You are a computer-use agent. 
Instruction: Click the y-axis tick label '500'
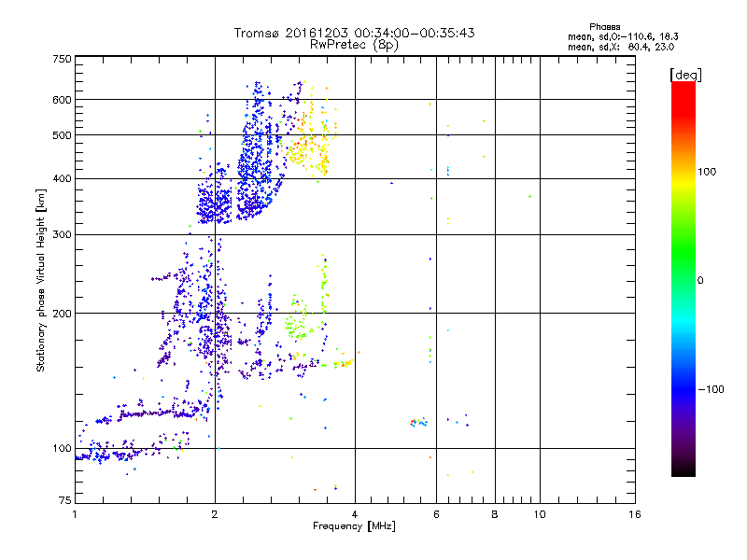pos(62,135)
